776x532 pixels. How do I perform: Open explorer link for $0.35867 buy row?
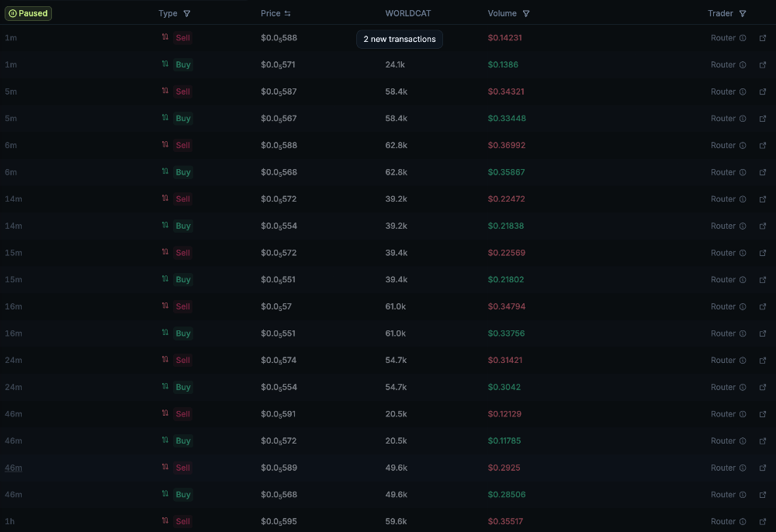coord(763,172)
